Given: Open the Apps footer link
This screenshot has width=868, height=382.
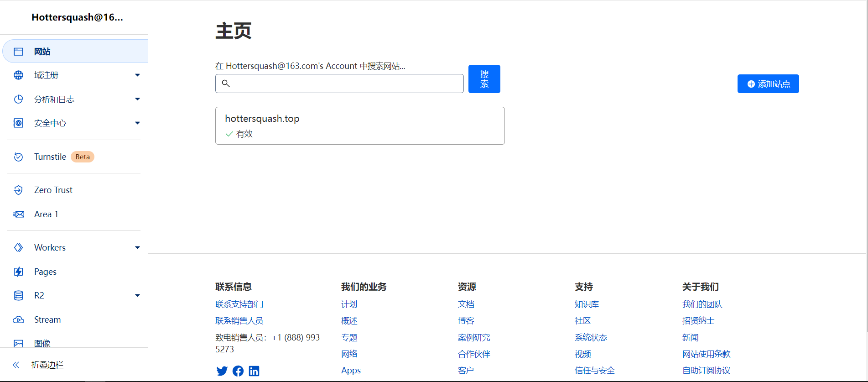Looking at the screenshot, I should (x=351, y=371).
